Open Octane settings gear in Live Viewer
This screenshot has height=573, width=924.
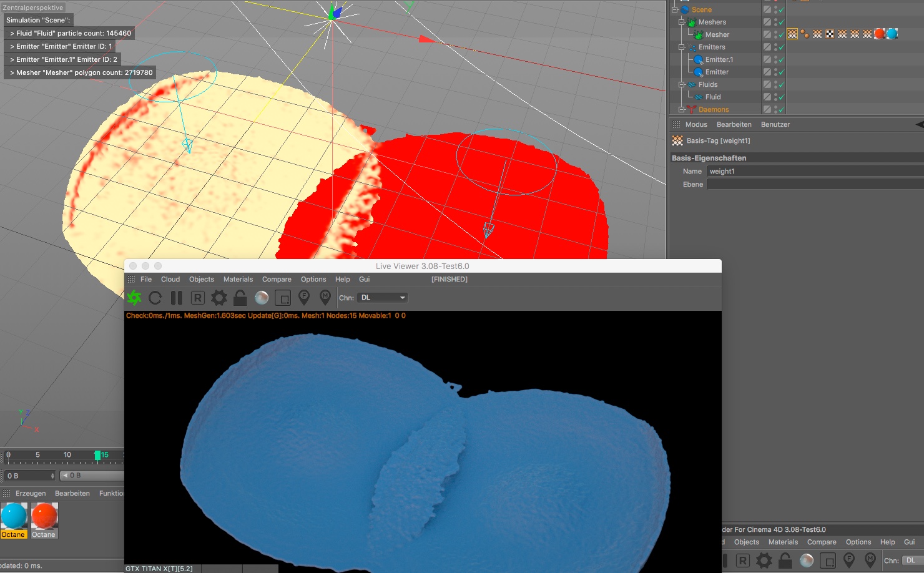(x=219, y=298)
